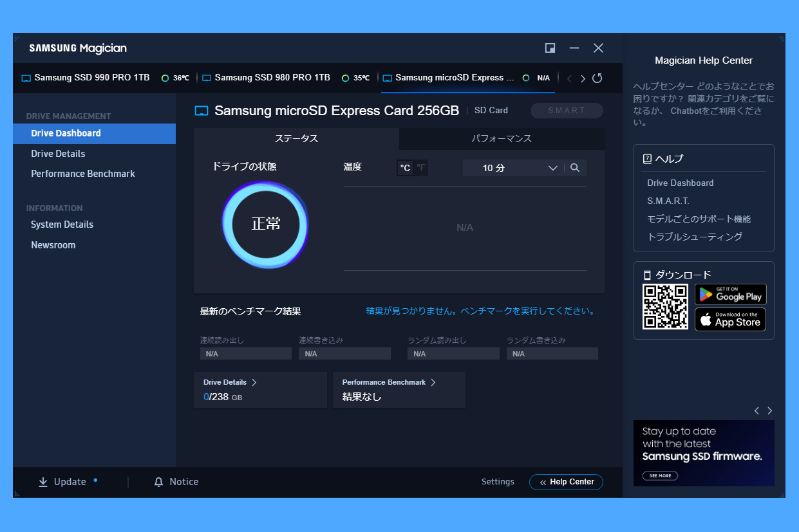This screenshot has height=532, width=799.
Task: Switch temperature unit to °F
Action: pos(421,168)
